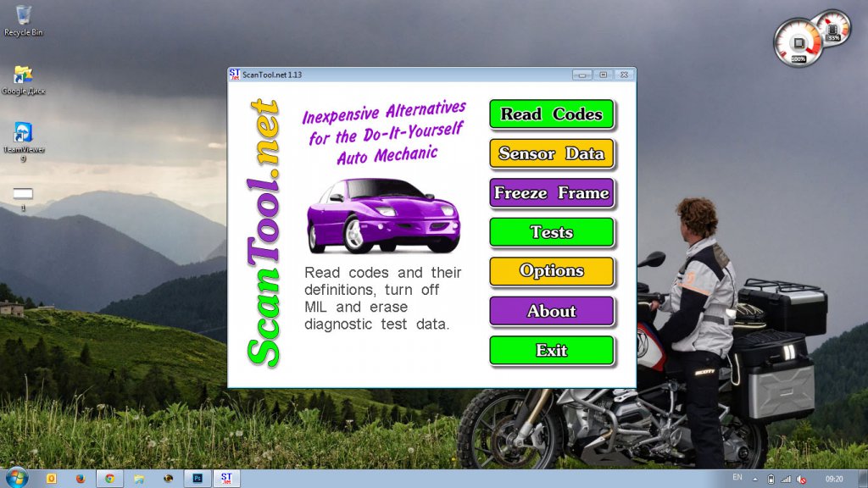Click the Read Codes button

point(551,114)
